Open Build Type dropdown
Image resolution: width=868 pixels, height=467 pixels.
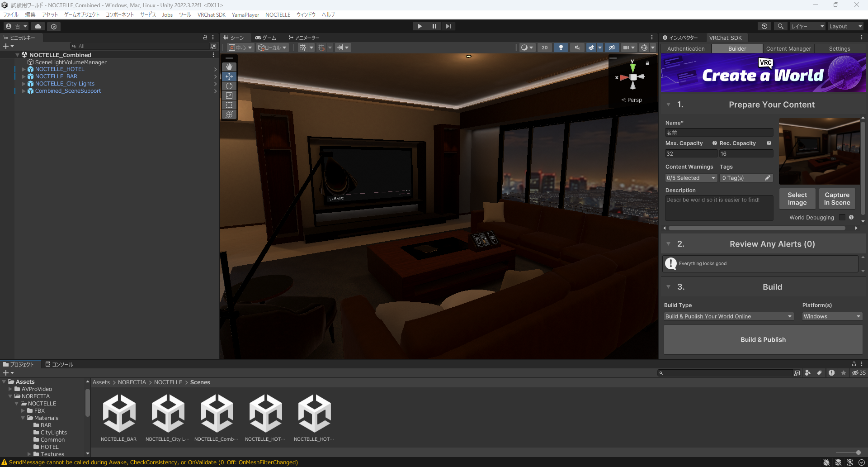coord(729,316)
